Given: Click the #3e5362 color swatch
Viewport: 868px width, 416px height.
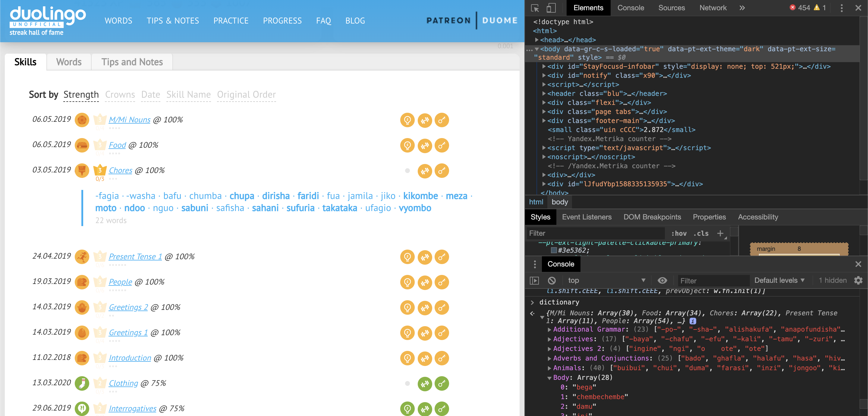Looking at the screenshot, I should pyautogui.click(x=554, y=250).
